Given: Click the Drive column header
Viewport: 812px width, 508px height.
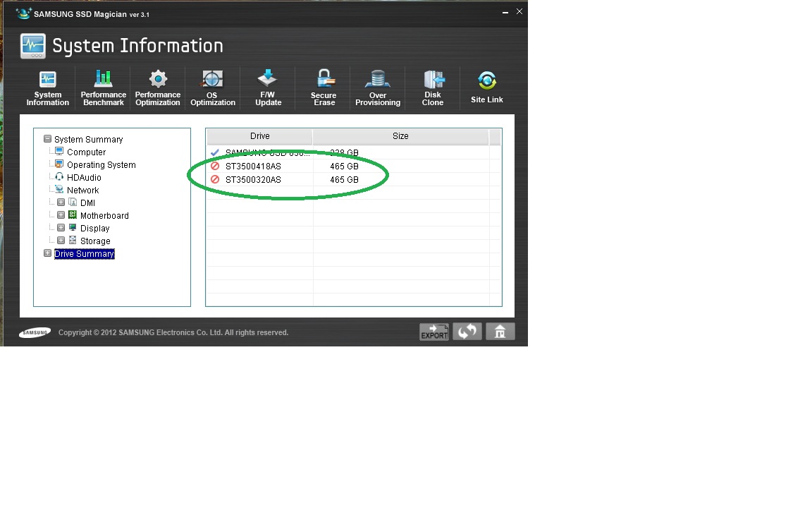Looking at the screenshot, I should point(260,136).
